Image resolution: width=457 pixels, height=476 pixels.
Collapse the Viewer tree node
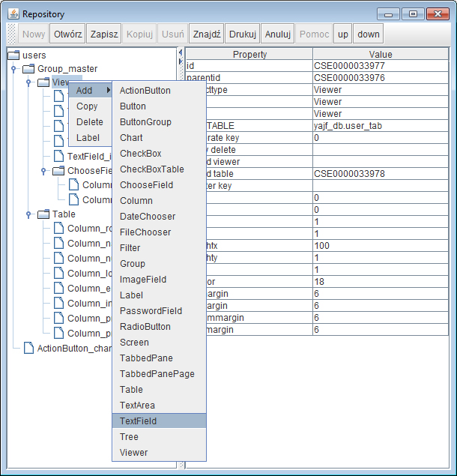pyautogui.click(x=28, y=82)
